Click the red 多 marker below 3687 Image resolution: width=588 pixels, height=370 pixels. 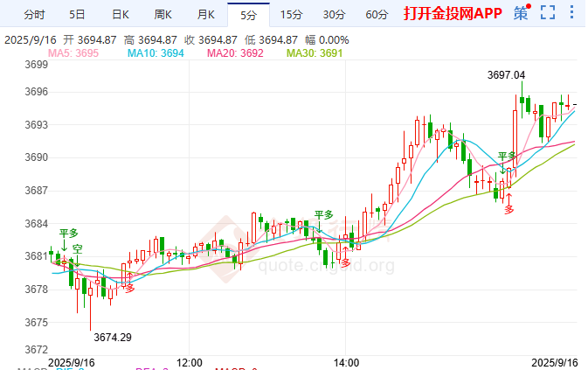coord(508,209)
